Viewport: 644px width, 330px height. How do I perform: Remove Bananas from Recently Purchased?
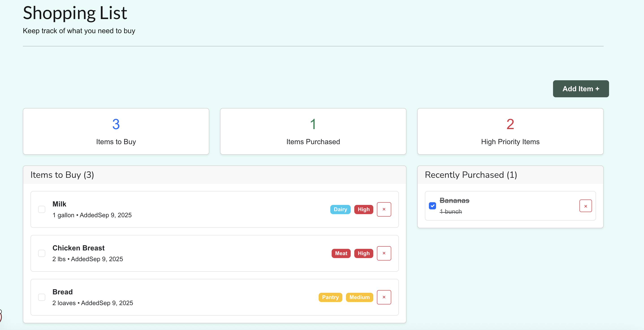tap(585, 206)
